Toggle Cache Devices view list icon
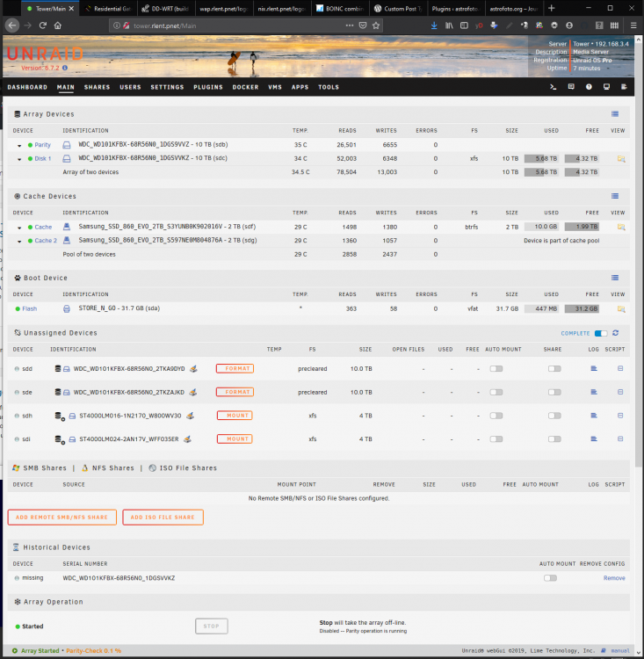The image size is (644, 659). [x=615, y=196]
